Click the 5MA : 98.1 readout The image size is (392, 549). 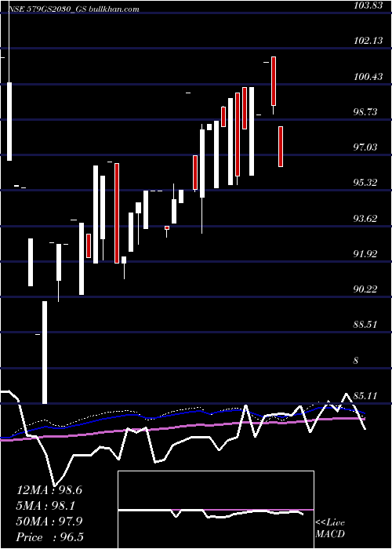click(45, 506)
